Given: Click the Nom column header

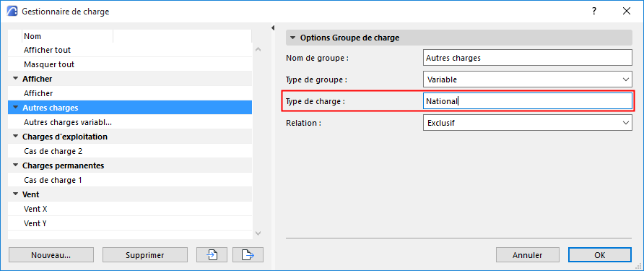Looking at the screenshot, I should coord(67,36).
